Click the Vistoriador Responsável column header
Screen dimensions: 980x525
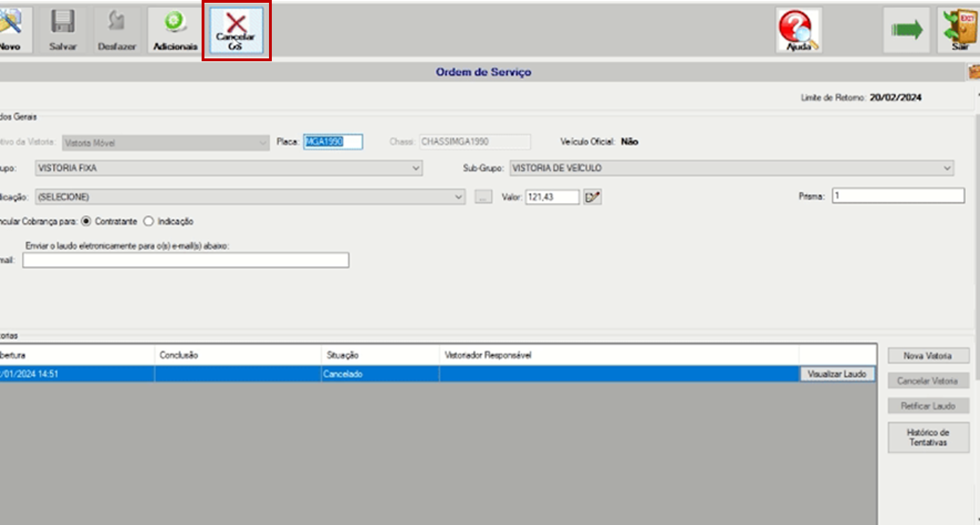coord(619,355)
